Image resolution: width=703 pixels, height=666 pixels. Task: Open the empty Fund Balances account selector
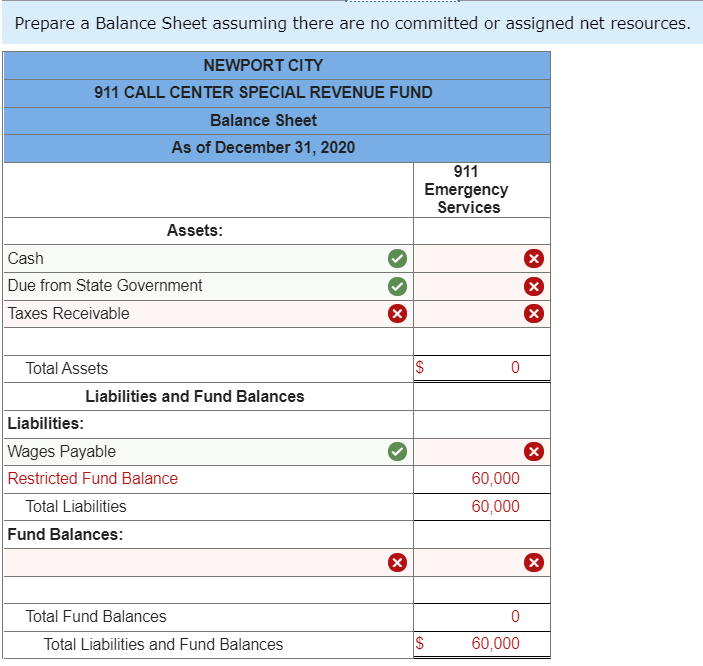(208, 562)
